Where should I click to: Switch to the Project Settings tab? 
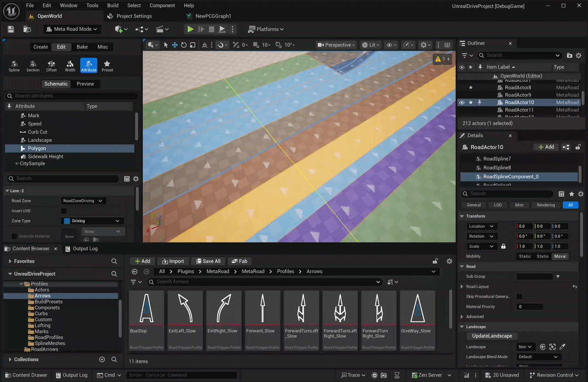pyautogui.click(x=134, y=16)
